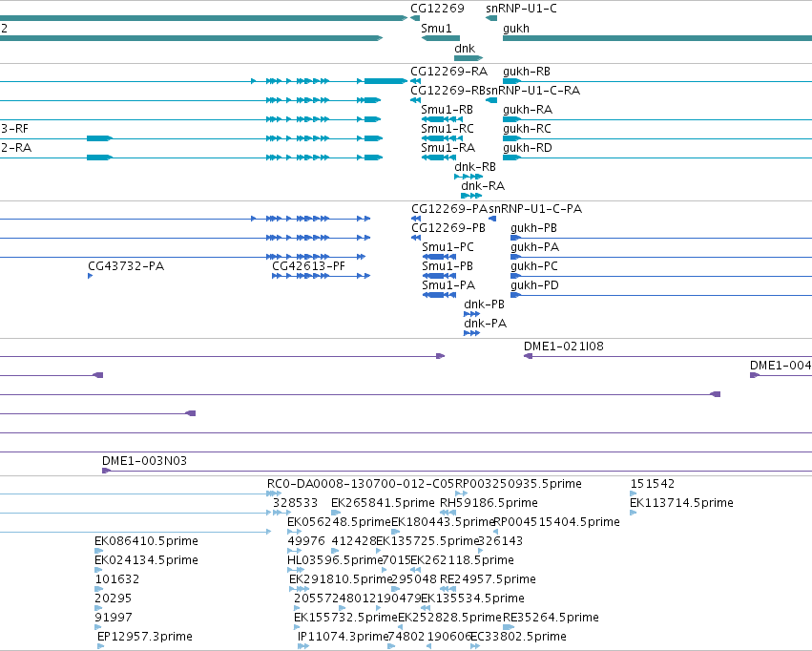Click the 101632 EST label
This screenshot has height=651, width=812.
[x=117, y=579]
